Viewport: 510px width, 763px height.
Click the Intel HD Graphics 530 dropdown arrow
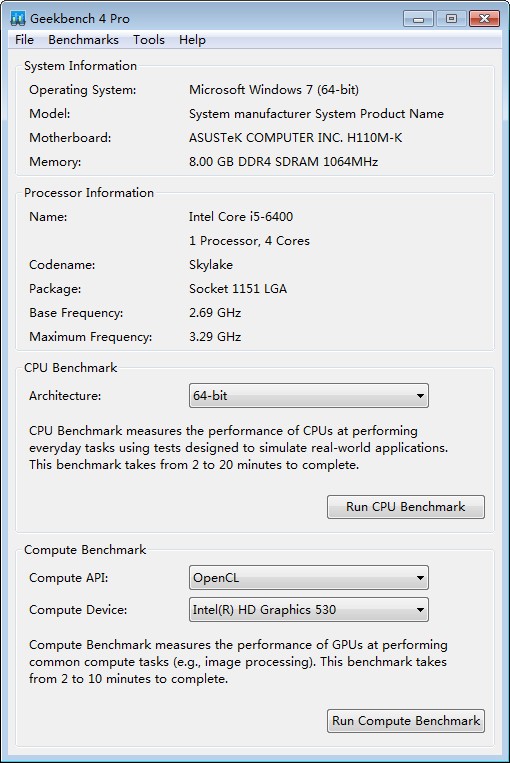(x=420, y=610)
